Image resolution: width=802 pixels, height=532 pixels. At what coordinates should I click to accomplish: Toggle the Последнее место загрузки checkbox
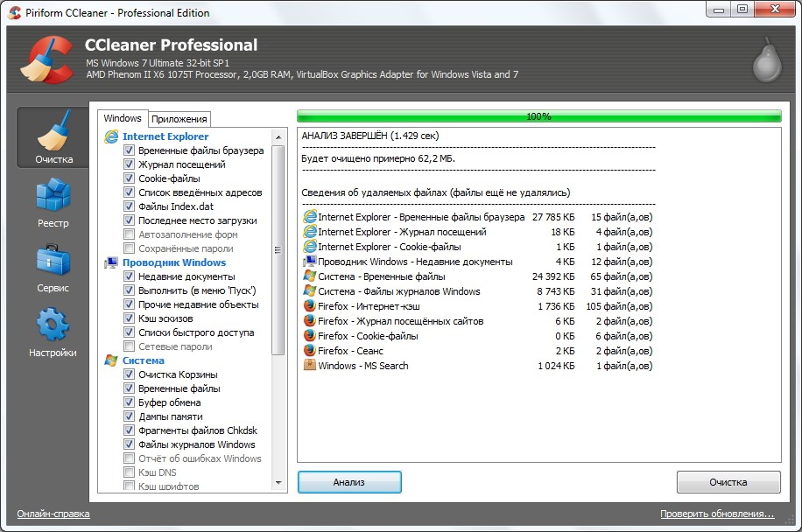(x=130, y=220)
